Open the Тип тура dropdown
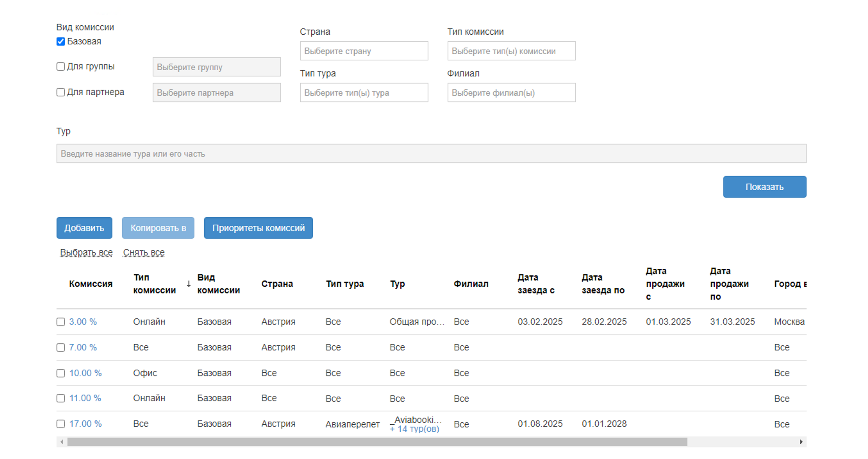 pyautogui.click(x=364, y=93)
